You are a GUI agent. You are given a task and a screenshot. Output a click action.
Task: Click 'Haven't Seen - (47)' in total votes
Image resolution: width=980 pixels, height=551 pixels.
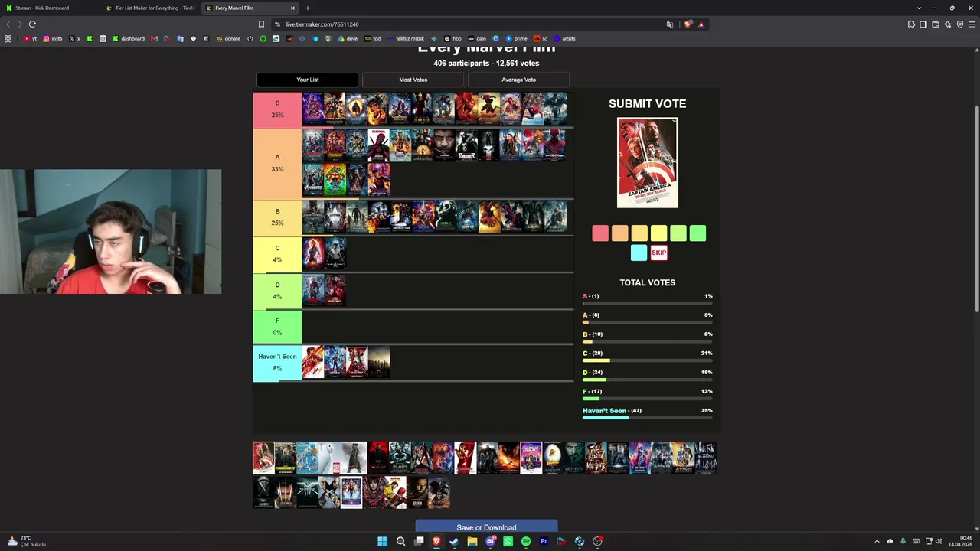(x=648, y=412)
